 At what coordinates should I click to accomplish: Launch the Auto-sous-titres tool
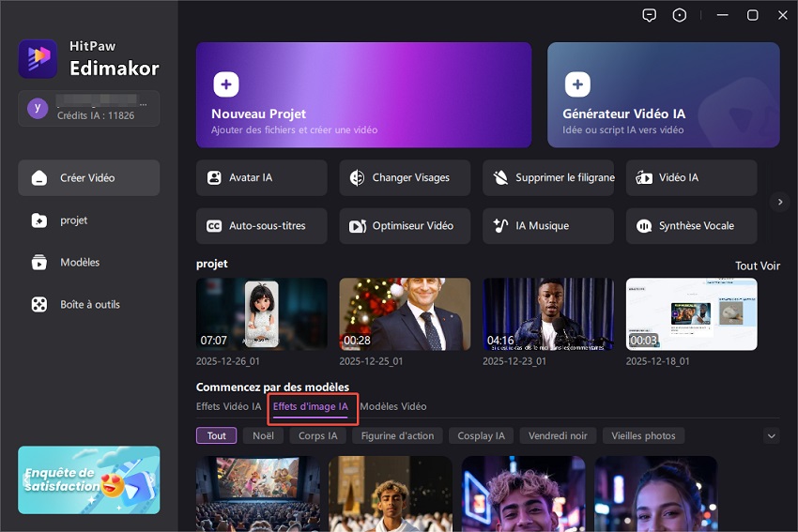pos(262,226)
